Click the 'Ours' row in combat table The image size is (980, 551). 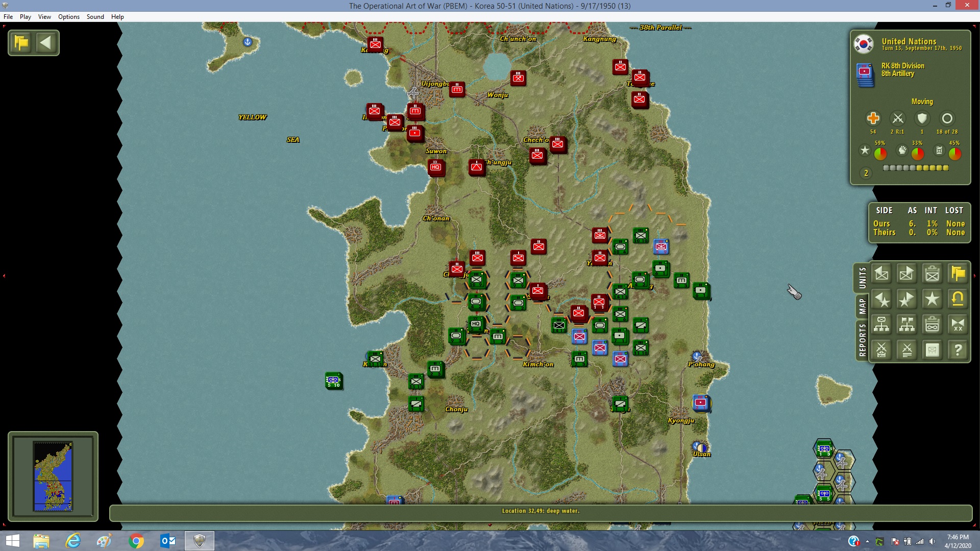click(919, 224)
